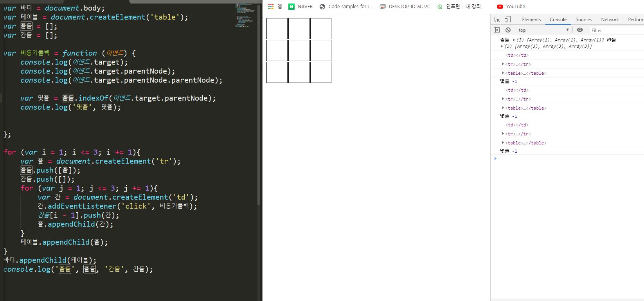Place cursor on 'var 바디 = document.body;' line

(54, 8)
